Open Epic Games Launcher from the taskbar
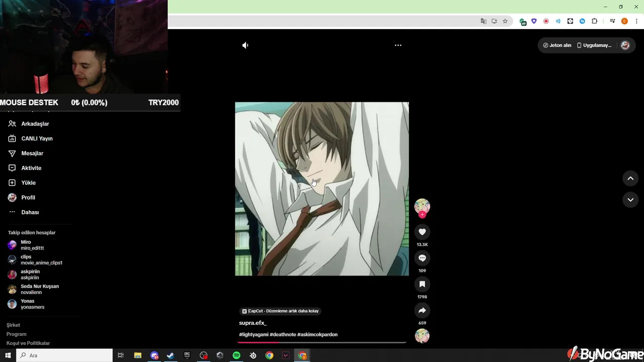Viewport: 644px width, 362px height. [187, 355]
